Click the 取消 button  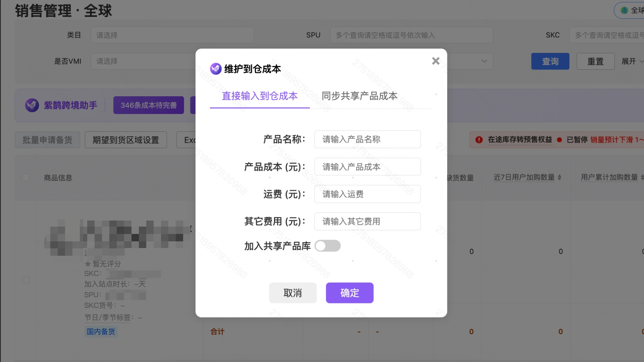coord(292,293)
